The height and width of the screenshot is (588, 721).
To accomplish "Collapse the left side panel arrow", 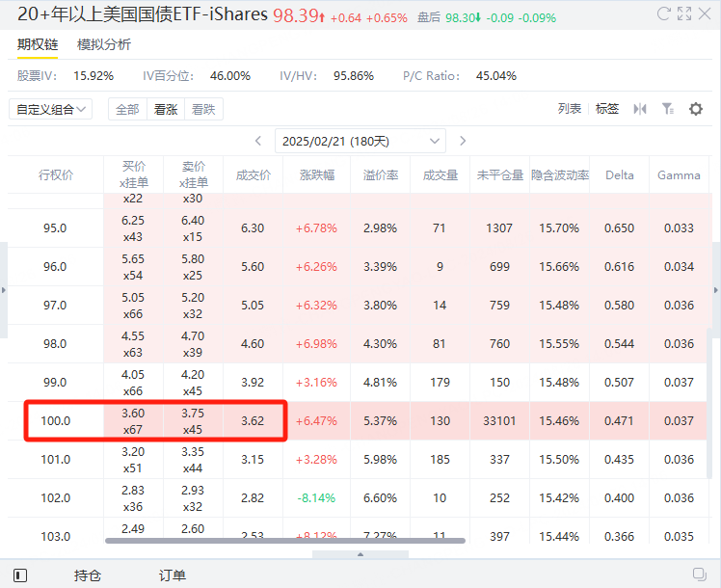I will click(x=4, y=290).
